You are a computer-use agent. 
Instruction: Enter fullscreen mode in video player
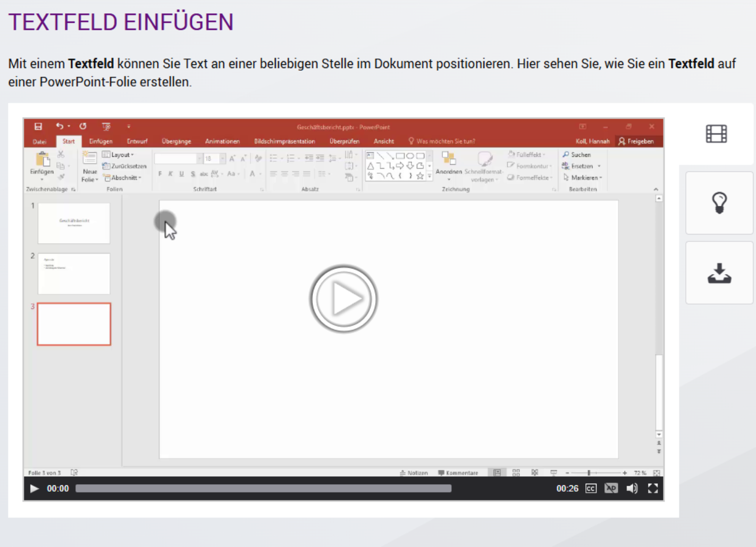click(652, 488)
